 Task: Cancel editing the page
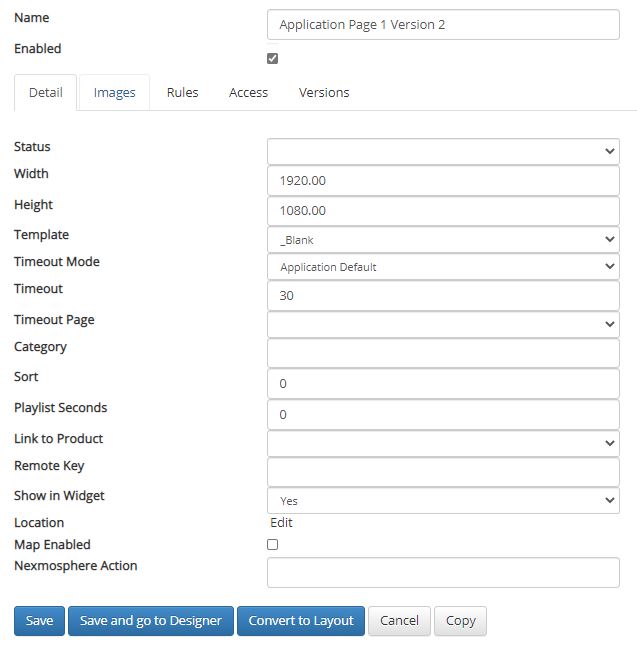tap(399, 620)
